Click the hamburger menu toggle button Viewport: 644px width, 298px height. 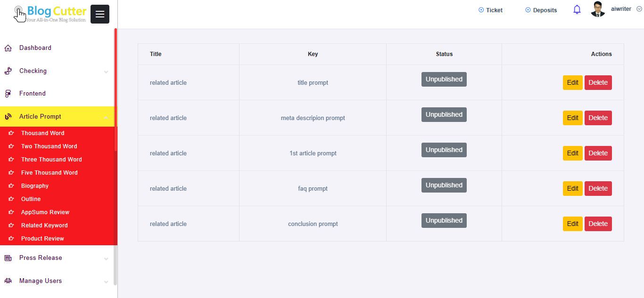[99, 14]
